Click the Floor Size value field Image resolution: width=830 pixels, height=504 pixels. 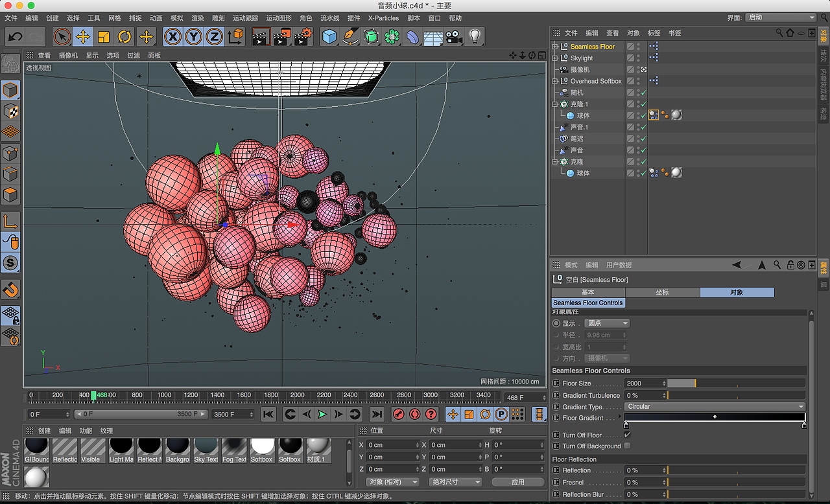click(x=645, y=384)
